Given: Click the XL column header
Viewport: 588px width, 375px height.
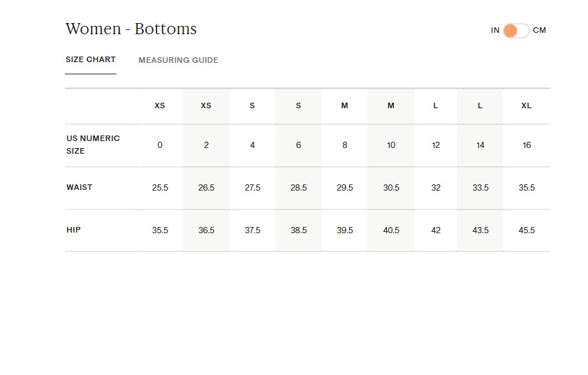Looking at the screenshot, I should click(x=527, y=106).
